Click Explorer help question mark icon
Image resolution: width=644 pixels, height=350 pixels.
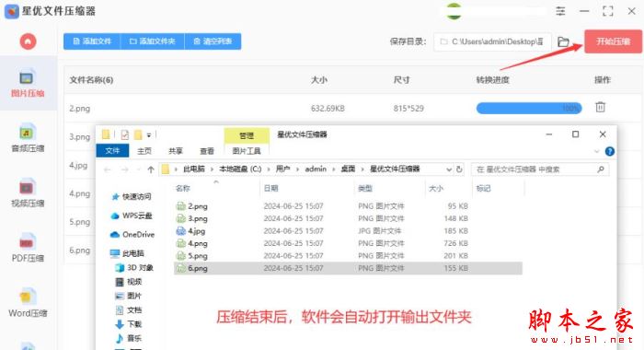[610, 151]
